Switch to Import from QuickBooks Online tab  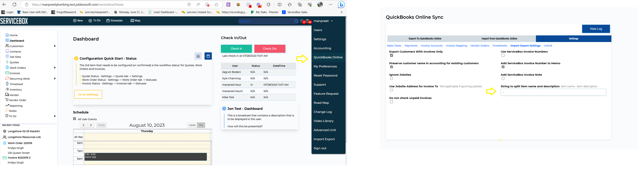point(499,39)
